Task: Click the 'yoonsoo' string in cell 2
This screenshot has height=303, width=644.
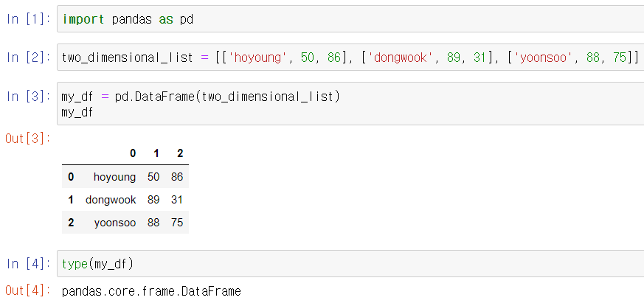Action: 544,58
